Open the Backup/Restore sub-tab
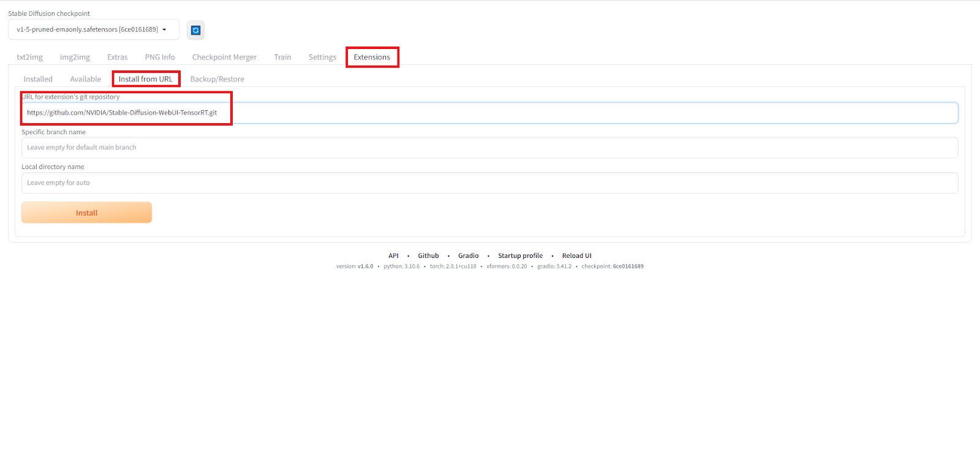980x476 pixels. click(217, 79)
